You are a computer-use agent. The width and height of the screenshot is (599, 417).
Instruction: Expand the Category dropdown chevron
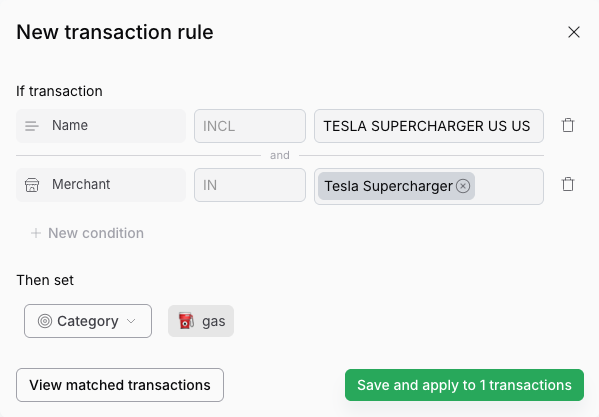(131, 321)
